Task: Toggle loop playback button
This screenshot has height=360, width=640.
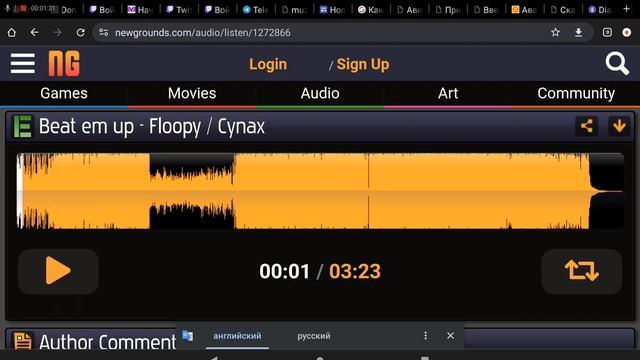Action: [x=582, y=271]
